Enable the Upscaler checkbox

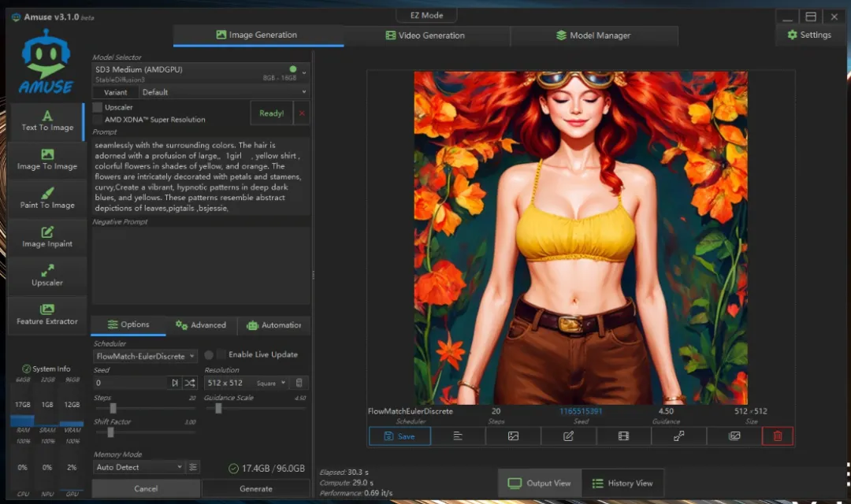coord(98,107)
